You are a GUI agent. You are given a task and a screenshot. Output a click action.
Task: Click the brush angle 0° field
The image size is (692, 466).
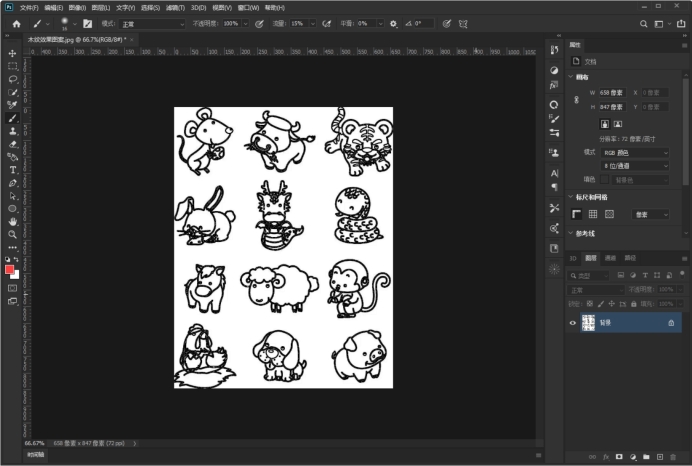coord(424,24)
